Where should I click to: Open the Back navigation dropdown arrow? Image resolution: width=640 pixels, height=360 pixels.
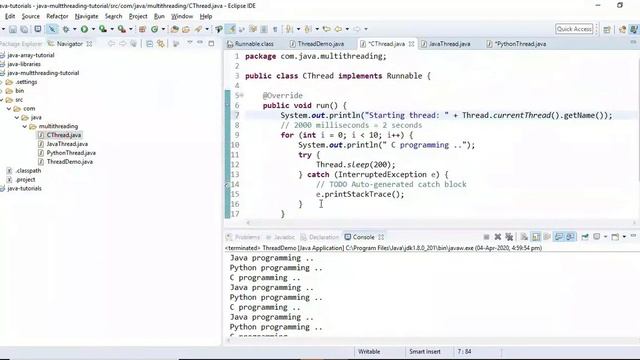[x=347, y=29]
